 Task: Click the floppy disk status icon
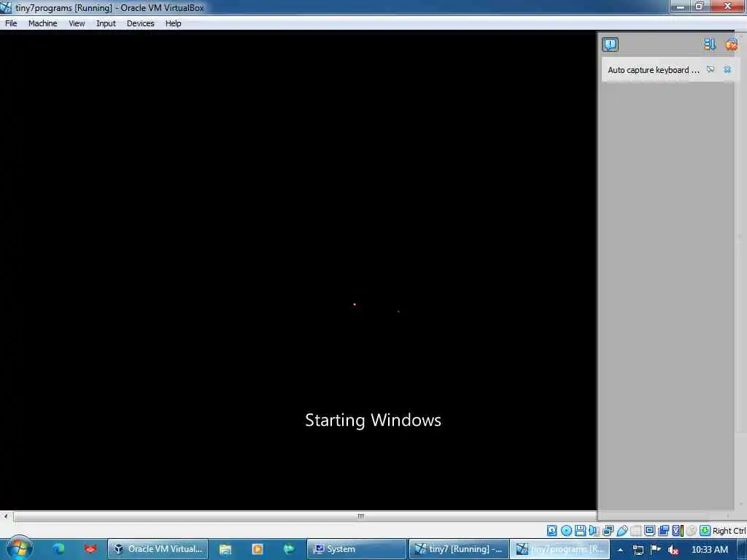(x=580, y=531)
